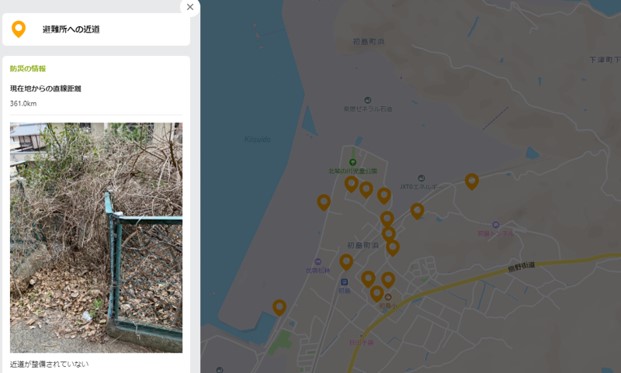
Task: Click the JXTGエネルギー place marker
Action: tap(421, 179)
